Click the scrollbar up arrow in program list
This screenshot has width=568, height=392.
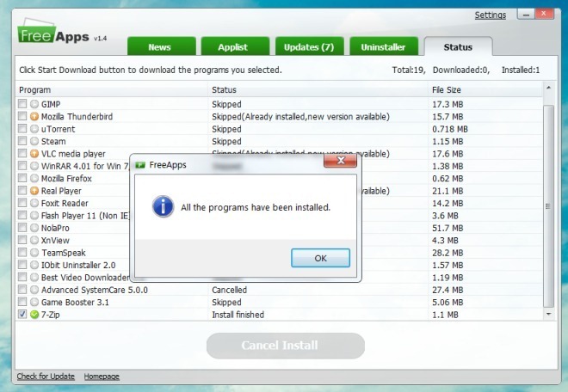coord(548,88)
